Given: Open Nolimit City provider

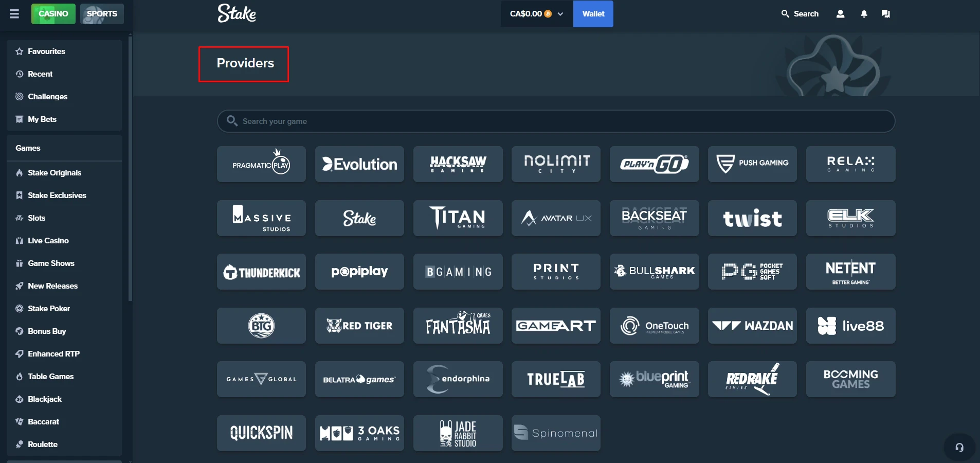Looking at the screenshot, I should coord(556,164).
